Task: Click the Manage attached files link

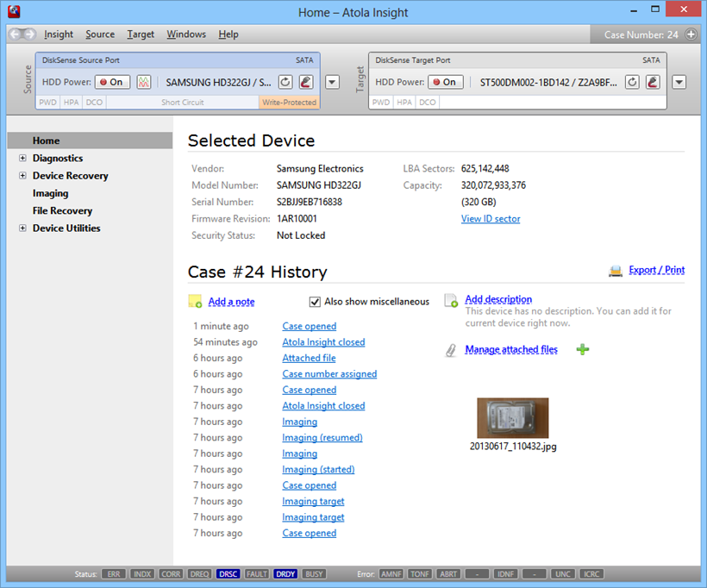Action: point(511,349)
